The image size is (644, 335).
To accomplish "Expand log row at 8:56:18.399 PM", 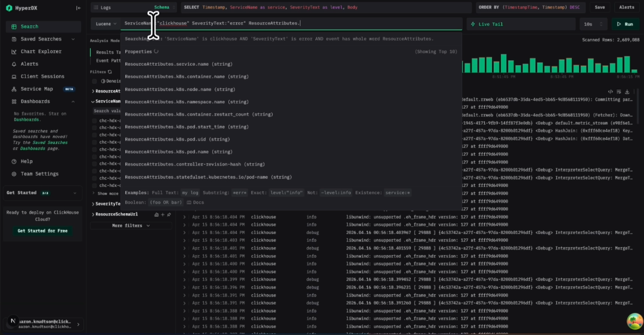I will pyautogui.click(x=184, y=279).
